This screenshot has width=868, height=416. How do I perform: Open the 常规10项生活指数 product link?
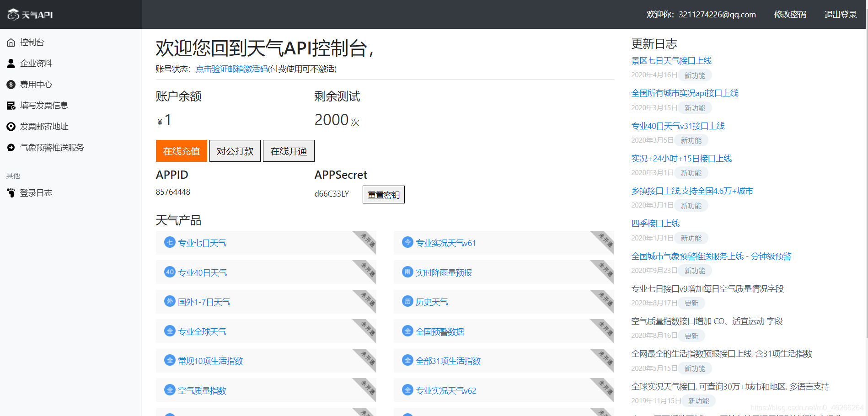210,361
